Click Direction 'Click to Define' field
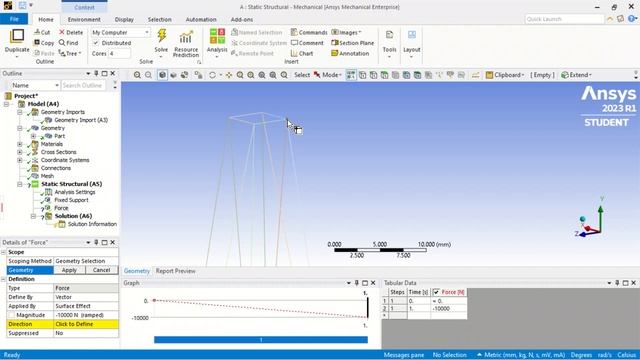 (86, 324)
